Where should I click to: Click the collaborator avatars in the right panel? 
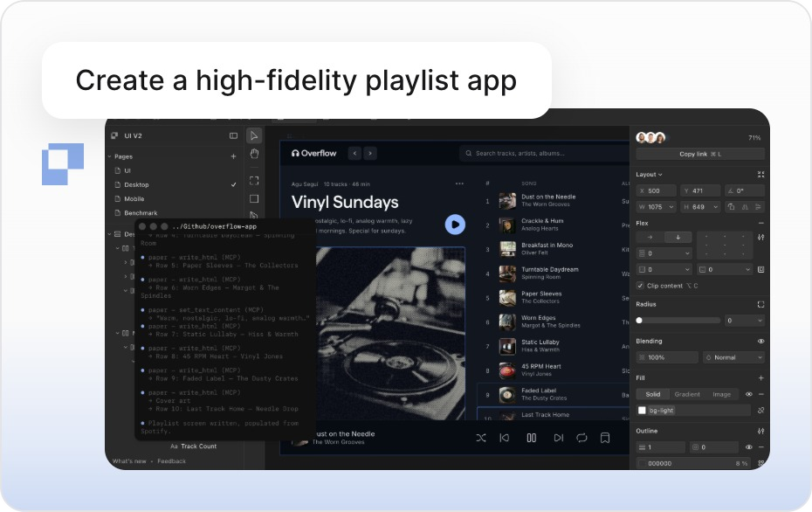pyautogui.click(x=650, y=138)
